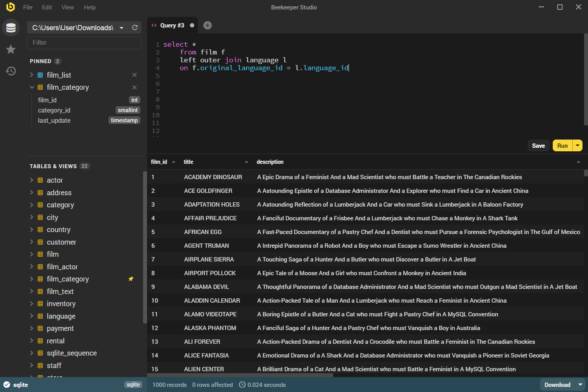Unpin film_list from pinned tables
Screen dimensions: 588x392
pos(134,75)
